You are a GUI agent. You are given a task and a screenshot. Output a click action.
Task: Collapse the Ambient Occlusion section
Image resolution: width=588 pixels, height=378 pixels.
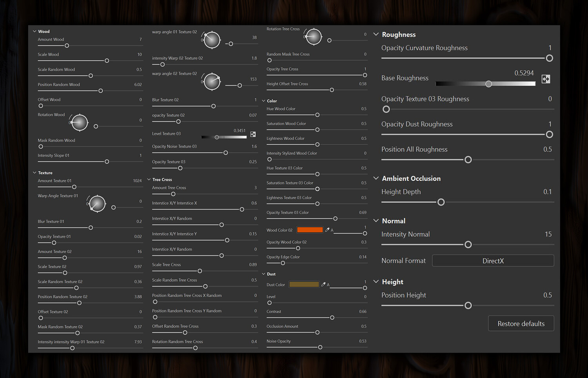point(376,178)
